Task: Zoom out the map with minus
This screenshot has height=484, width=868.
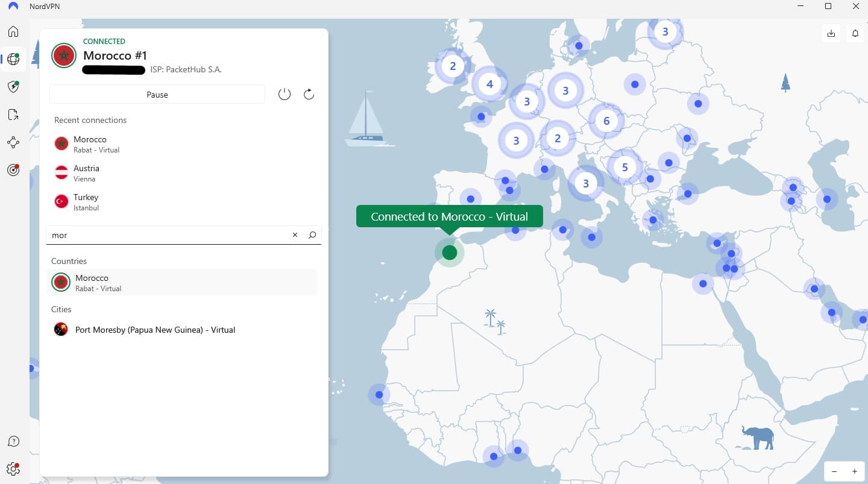Action: point(834,471)
